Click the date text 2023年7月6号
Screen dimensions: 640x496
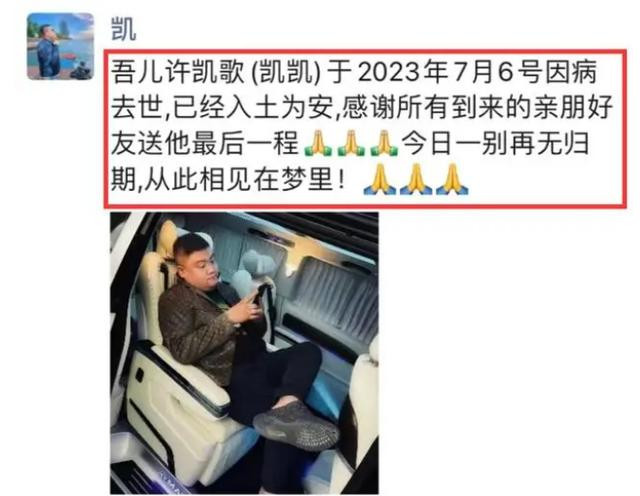pos(449,72)
